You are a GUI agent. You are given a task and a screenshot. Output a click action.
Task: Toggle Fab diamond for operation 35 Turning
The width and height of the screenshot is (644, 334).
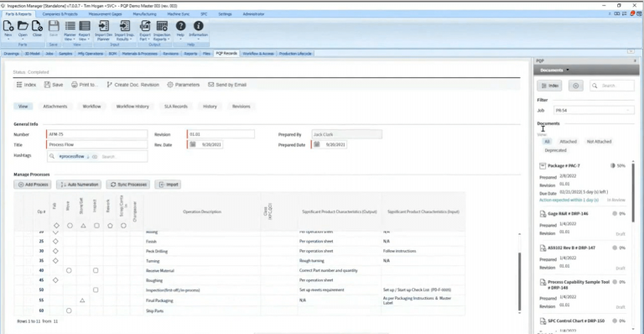tap(55, 261)
